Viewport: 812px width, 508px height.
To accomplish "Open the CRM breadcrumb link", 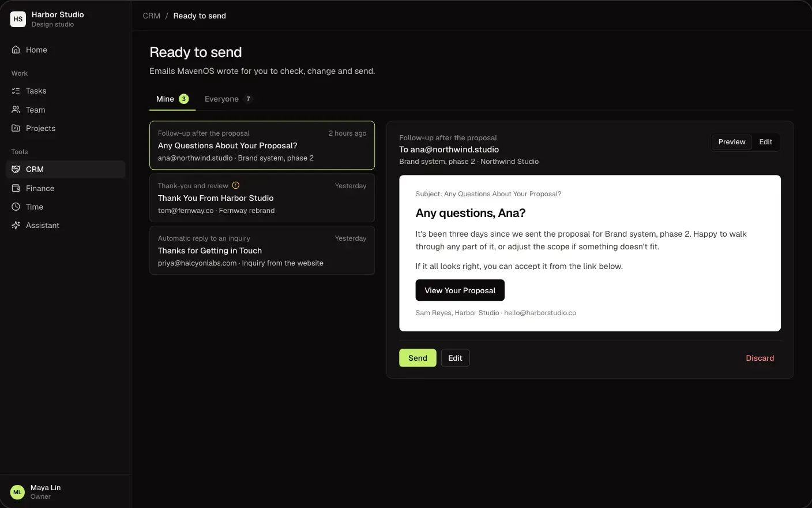I will point(152,16).
